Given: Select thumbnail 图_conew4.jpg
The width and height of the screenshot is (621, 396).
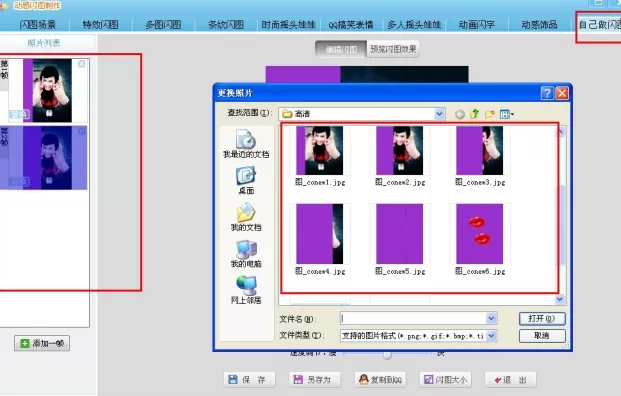Looking at the screenshot, I should tap(320, 234).
